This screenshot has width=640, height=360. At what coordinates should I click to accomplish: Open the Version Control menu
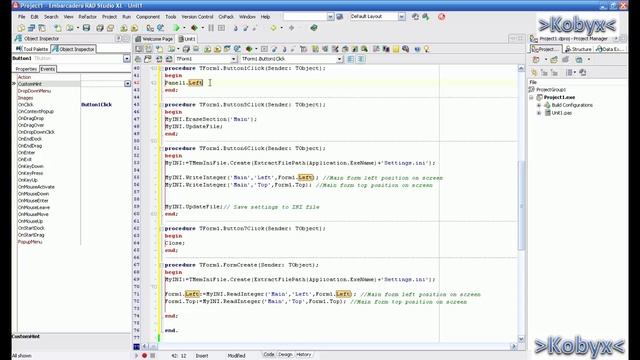pos(197,17)
